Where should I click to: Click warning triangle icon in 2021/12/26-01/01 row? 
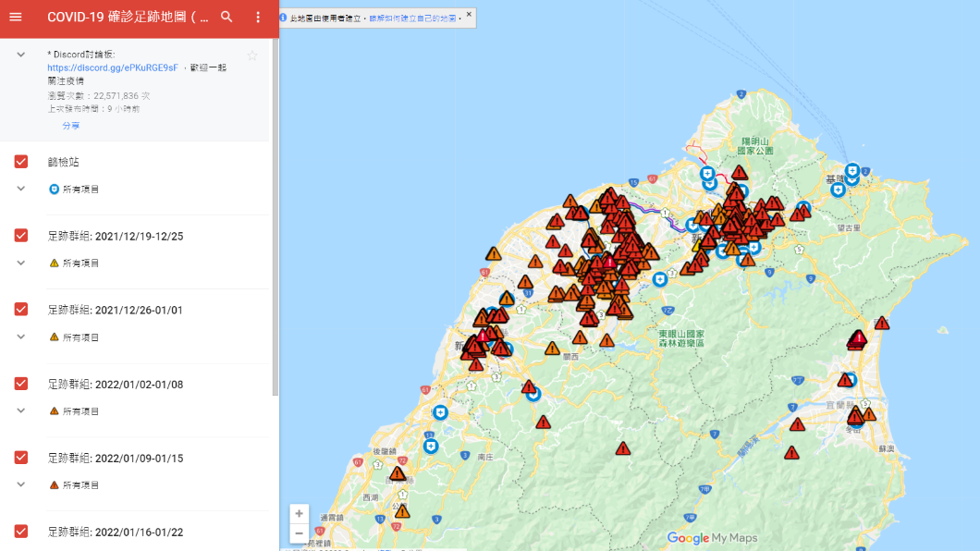[54, 337]
